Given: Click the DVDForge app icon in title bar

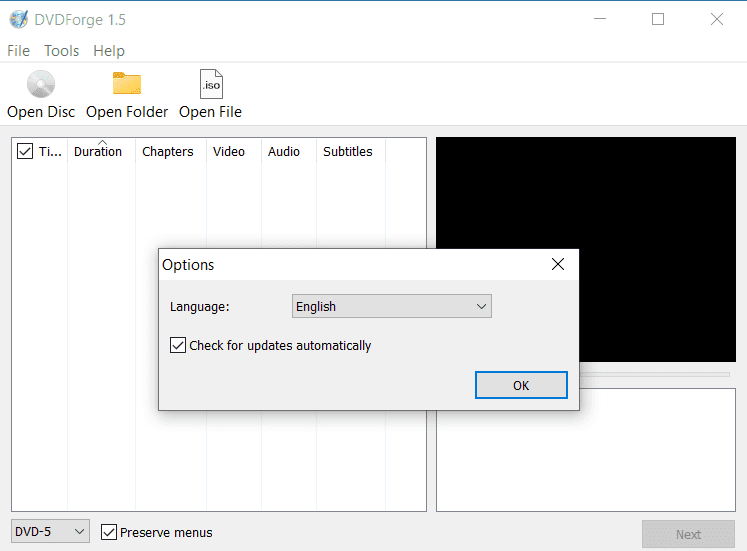Looking at the screenshot, I should [x=19, y=20].
